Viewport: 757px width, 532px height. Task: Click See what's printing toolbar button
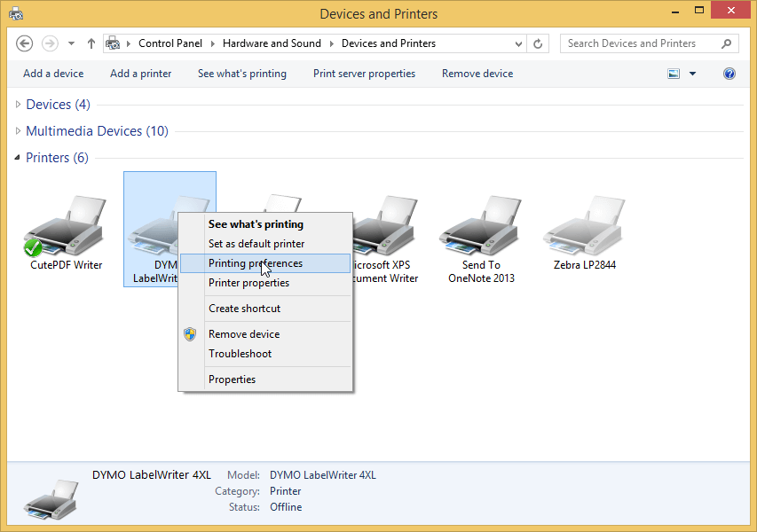click(x=242, y=74)
